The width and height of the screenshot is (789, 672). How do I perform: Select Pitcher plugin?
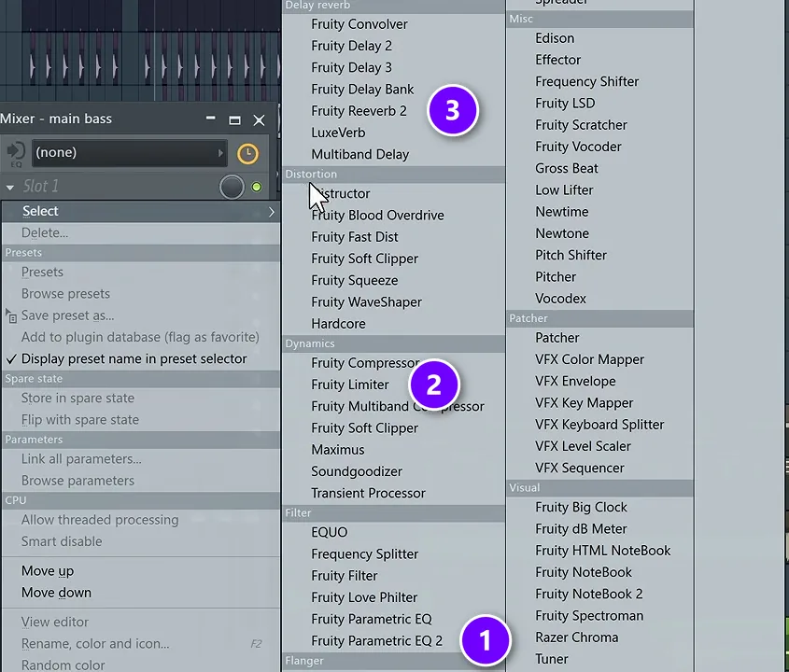click(x=556, y=276)
